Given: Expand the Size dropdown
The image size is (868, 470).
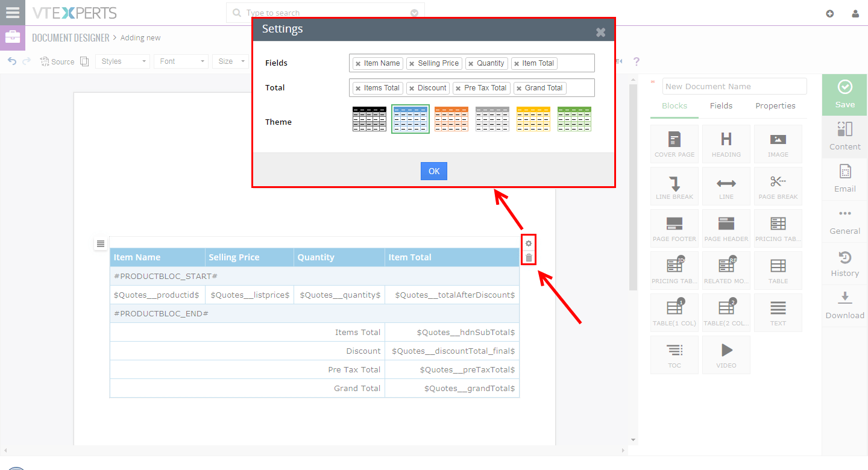Looking at the screenshot, I should pyautogui.click(x=230, y=61).
